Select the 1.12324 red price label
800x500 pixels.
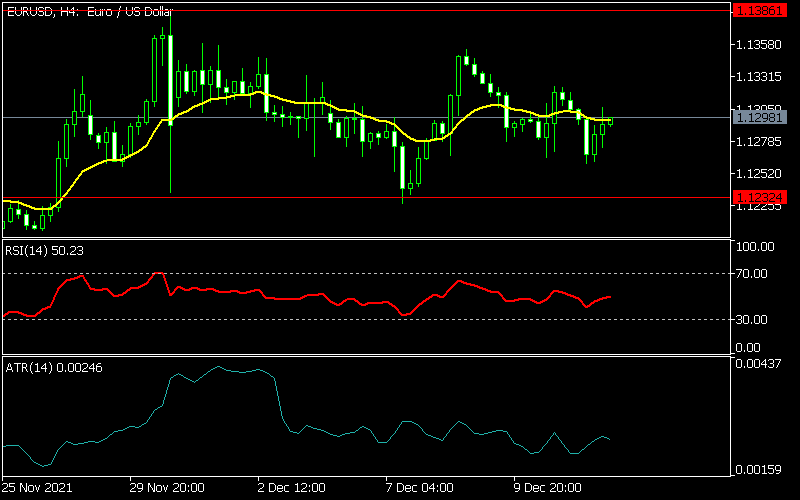[760, 197]
